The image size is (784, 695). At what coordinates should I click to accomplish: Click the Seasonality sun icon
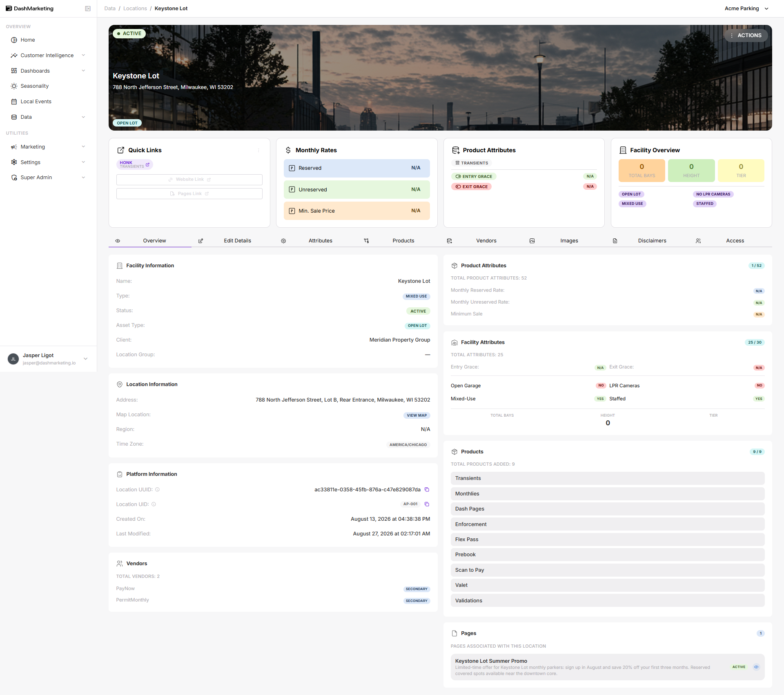[x=14, y=86]
